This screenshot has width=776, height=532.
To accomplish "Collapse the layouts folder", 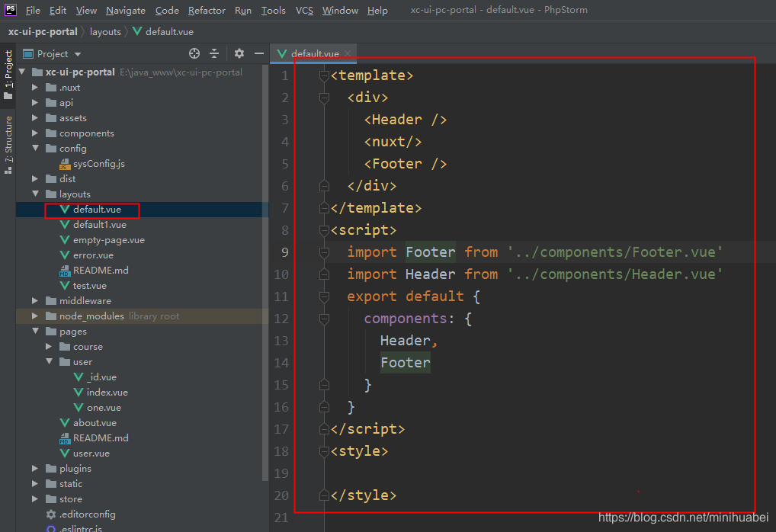I will 36,194.
